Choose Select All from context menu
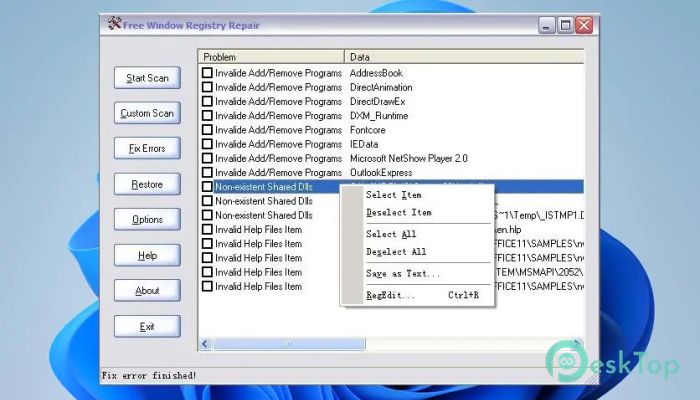The width and height of the screenshot is (700, 400). coord(391,234)
